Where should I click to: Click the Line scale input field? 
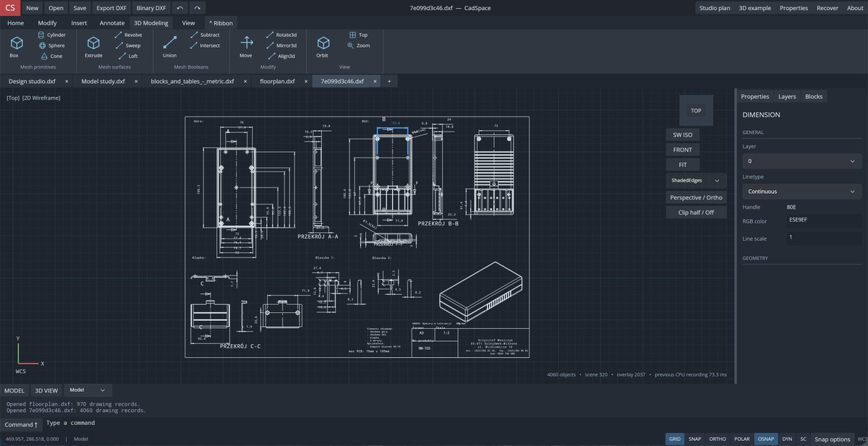pos(824,237)
